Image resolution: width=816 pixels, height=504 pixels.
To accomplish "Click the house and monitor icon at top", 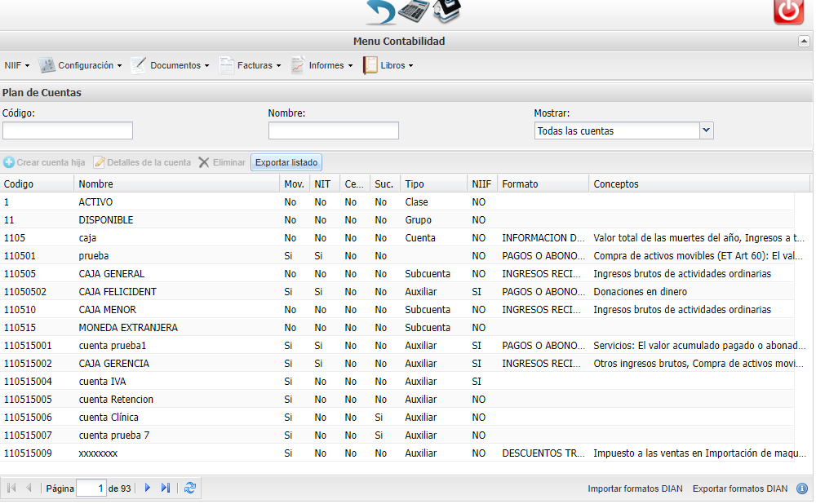I will (447, 11).
